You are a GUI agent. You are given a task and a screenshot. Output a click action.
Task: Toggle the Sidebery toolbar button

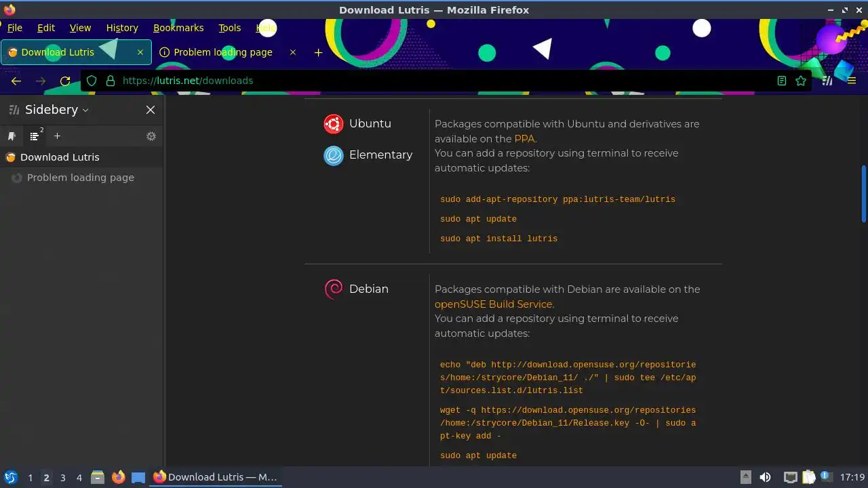point(827,81)
